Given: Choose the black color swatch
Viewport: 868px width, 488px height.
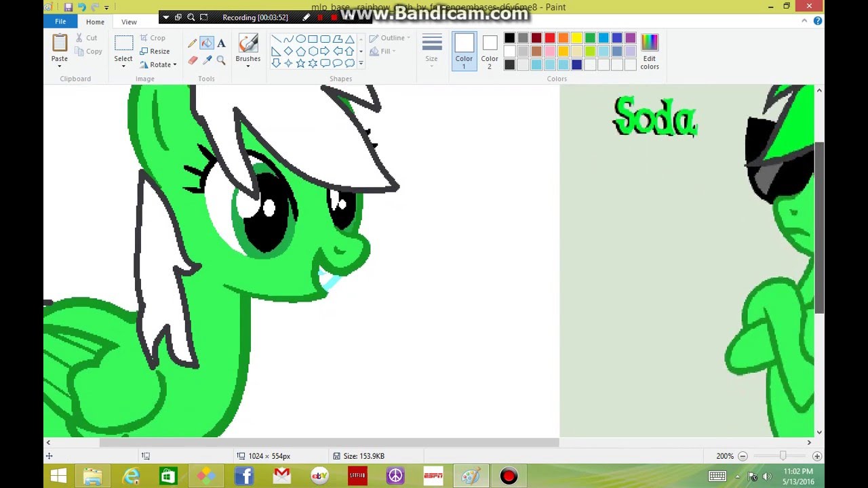Looking at the screenshot, I should [x=509, y=38].
